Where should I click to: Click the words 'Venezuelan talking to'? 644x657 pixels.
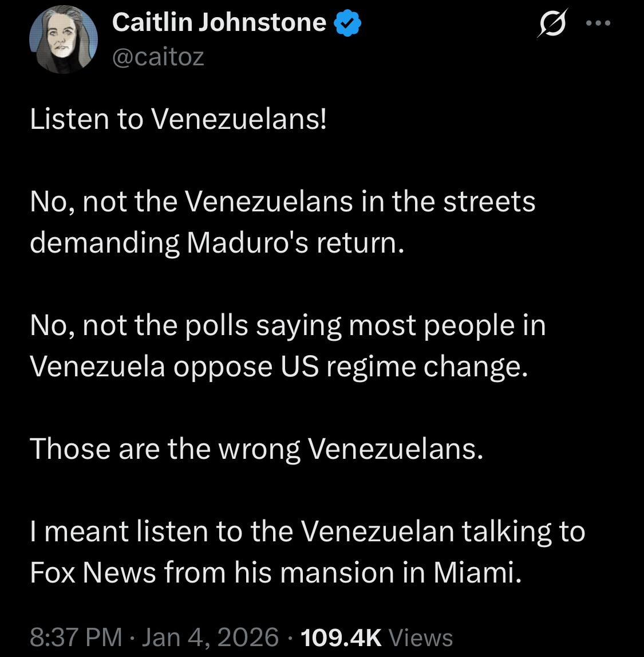[x=442, y=532]
